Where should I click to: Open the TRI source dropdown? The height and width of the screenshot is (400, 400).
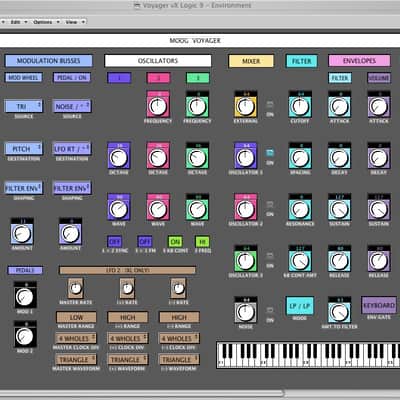pyautogui.click(x=24, y=106)
